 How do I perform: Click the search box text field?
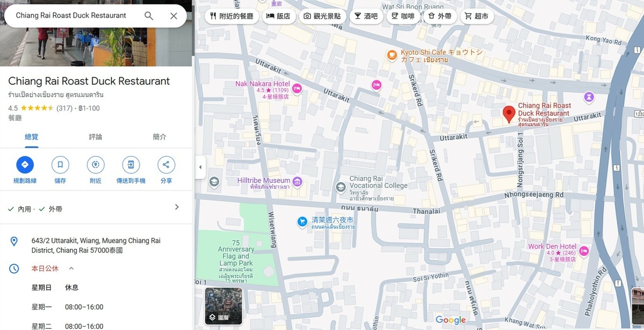click(71, 16)
